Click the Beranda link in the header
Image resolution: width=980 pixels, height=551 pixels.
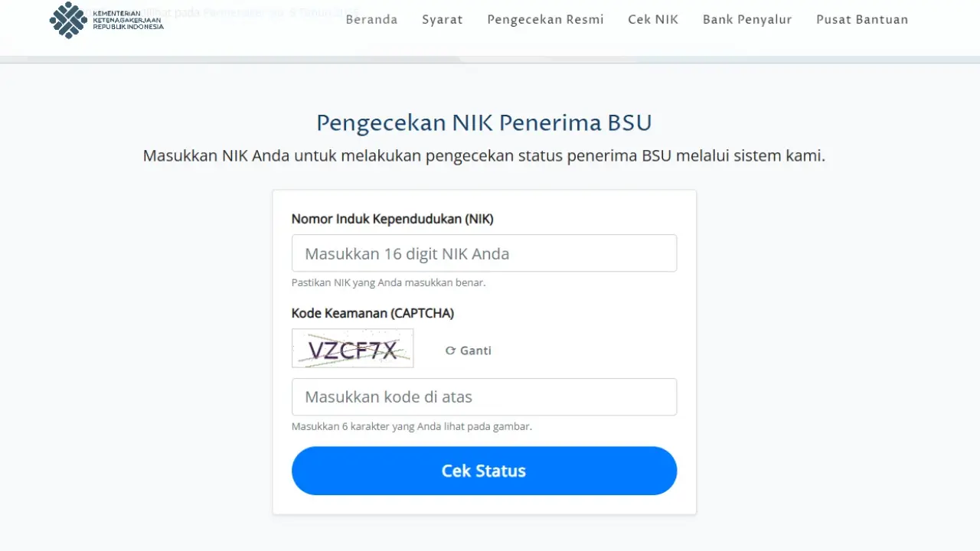tap(371, 19)
